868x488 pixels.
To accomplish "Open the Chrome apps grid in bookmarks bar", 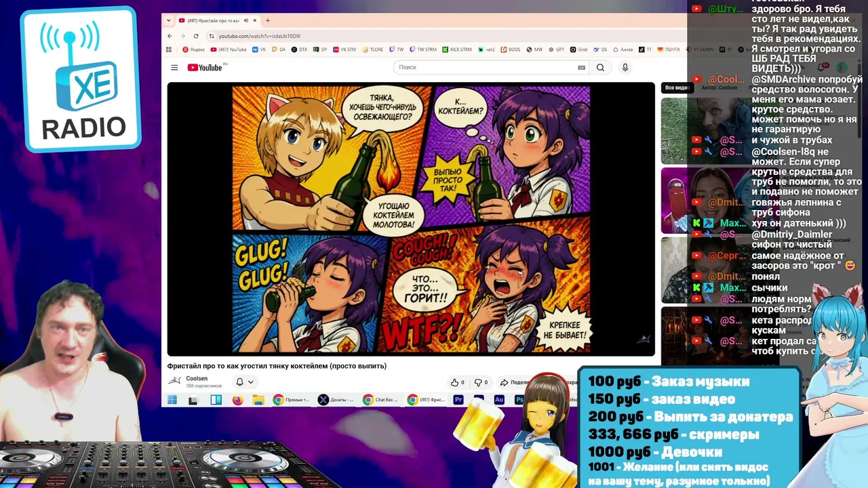I will point(170,49).
